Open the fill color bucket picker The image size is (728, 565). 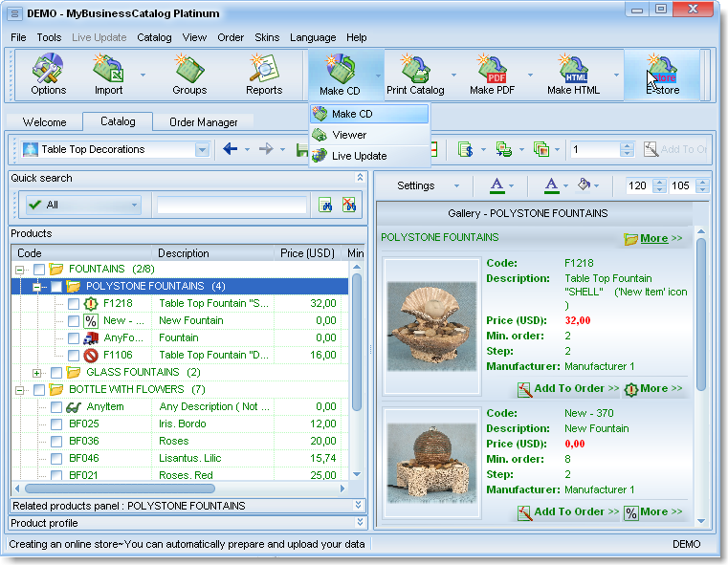[585, 185]
